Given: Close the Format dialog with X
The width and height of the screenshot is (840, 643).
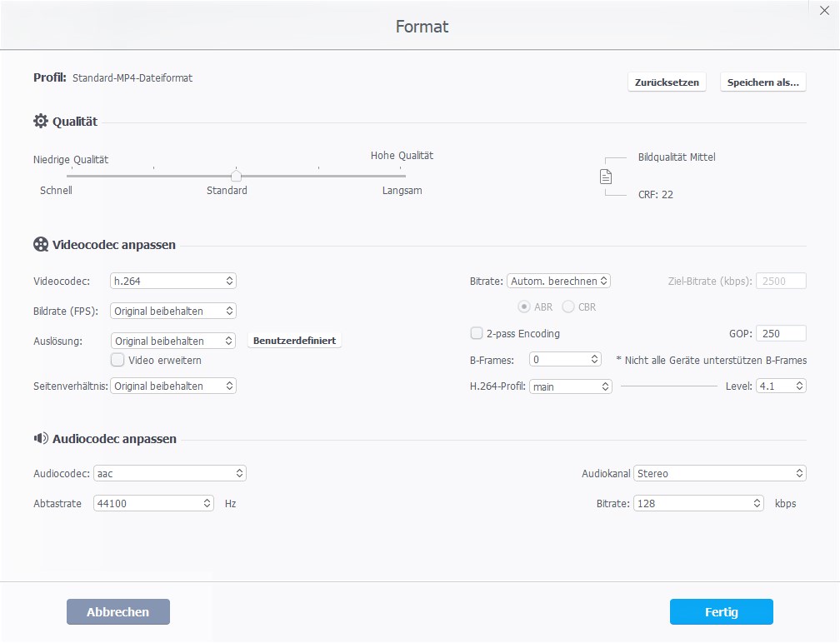Looking at the screenshot, I should [825, 10].
